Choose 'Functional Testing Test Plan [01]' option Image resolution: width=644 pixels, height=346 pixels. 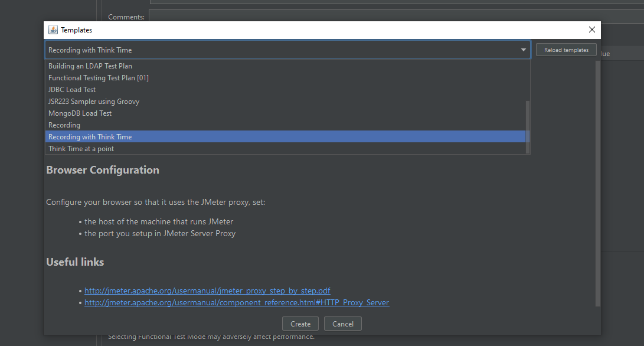(286, 78)
